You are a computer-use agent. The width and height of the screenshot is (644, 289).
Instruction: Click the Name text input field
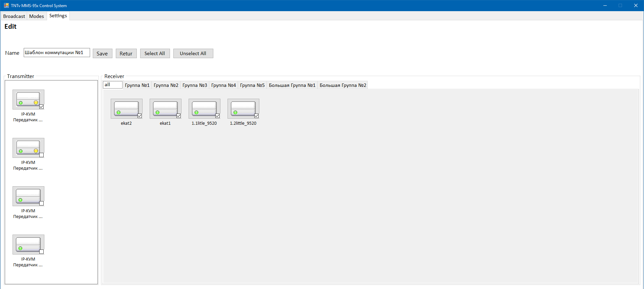[57, 53]
